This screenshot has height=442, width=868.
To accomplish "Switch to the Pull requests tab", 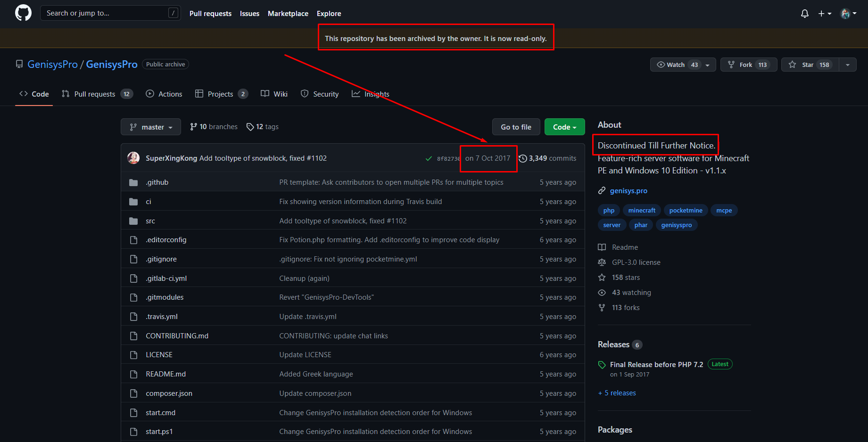I will (94, 94).
